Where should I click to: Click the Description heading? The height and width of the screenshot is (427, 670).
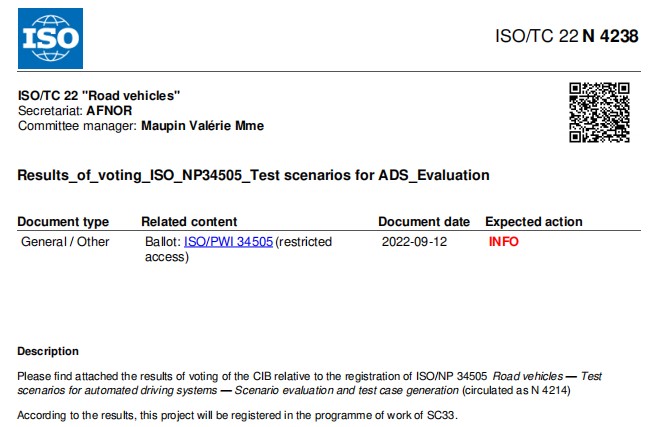[x=48, y=351]
